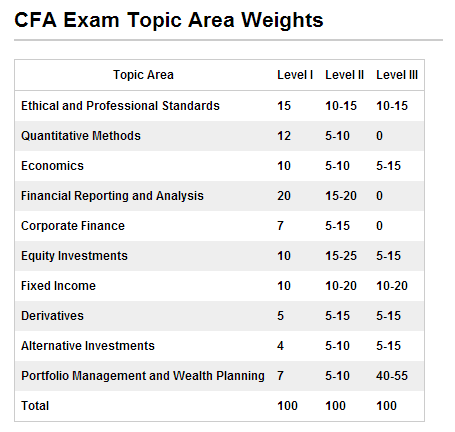The width and height of the screenshot is (455, 432).
Task: Select the Corporate Finance row label
Action: [x=73, y=226]
